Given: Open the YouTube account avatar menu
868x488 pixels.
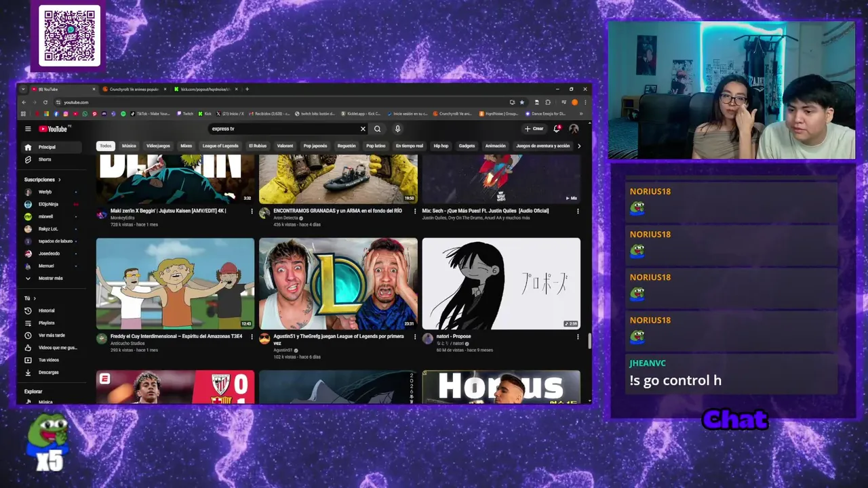Looking at the screenshot, I should click(574, 129).
